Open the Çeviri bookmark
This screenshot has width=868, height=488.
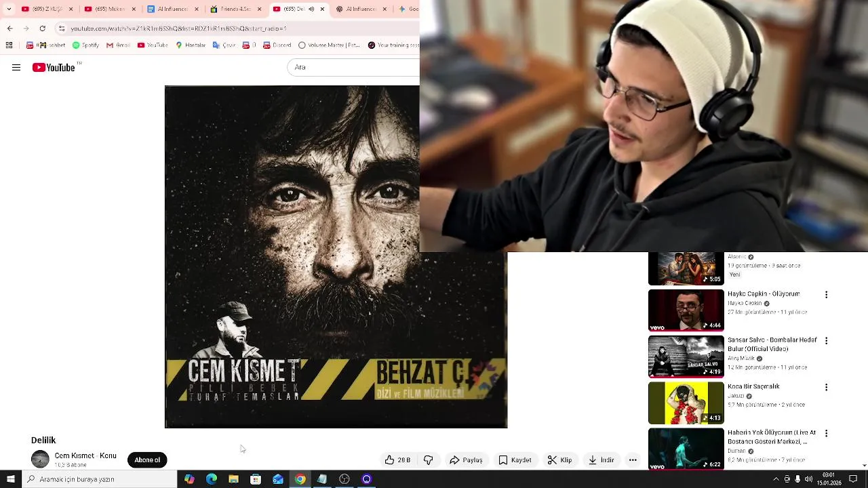click(224, 45)
